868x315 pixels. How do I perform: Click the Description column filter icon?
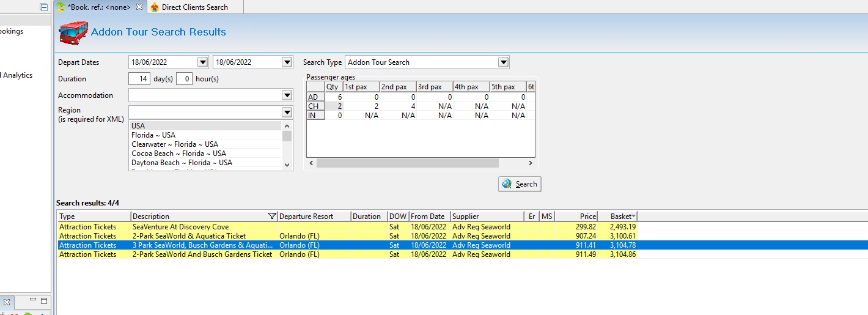tap(272, 217)
